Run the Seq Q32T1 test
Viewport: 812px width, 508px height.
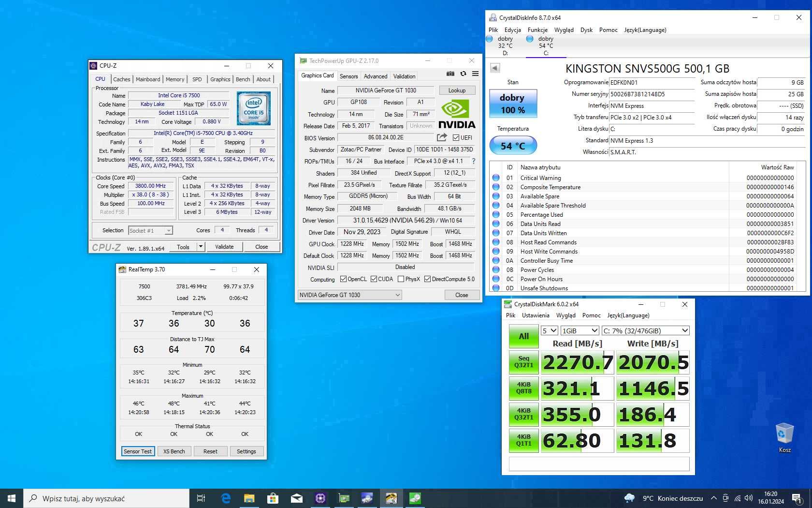[523, 362]
